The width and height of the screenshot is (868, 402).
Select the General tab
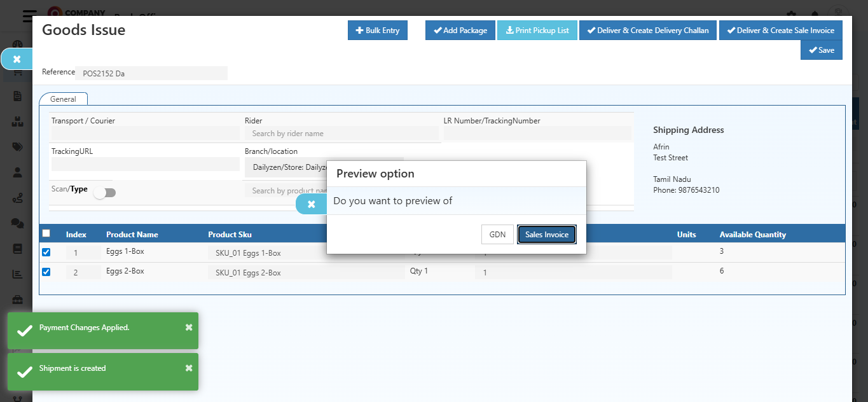[63, 99]
